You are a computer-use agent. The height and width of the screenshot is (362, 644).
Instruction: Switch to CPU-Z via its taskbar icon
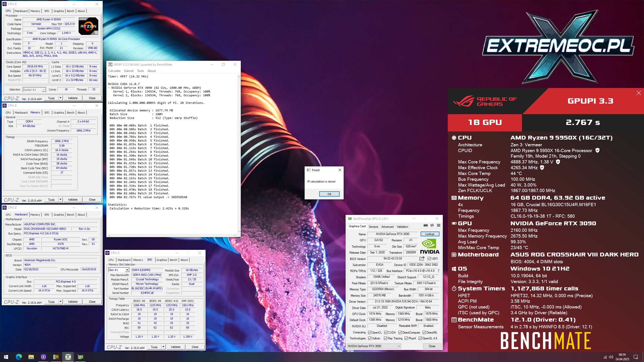click(43, 357)
